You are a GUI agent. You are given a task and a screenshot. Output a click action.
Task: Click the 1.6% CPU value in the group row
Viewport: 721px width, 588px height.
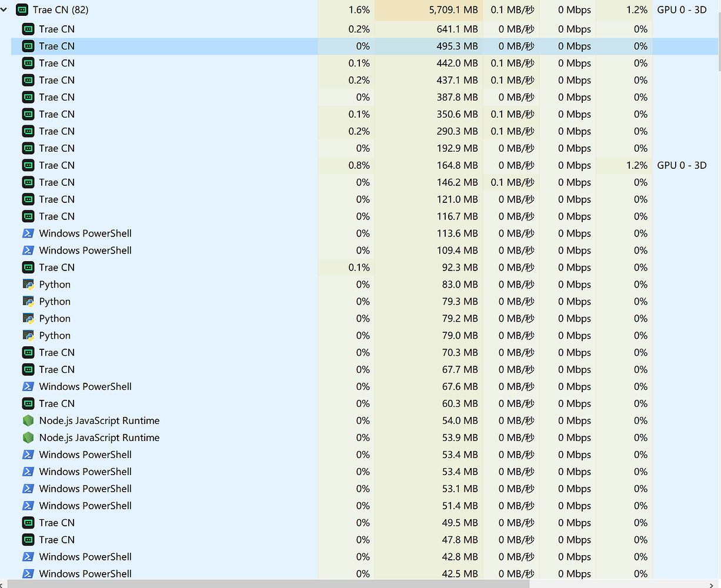359,10
